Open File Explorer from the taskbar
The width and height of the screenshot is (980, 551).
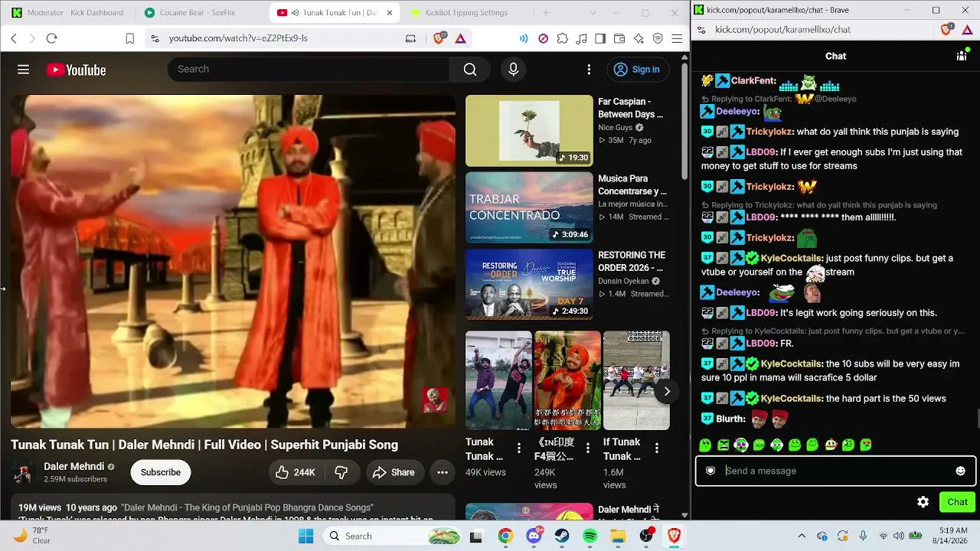point(618,536)
